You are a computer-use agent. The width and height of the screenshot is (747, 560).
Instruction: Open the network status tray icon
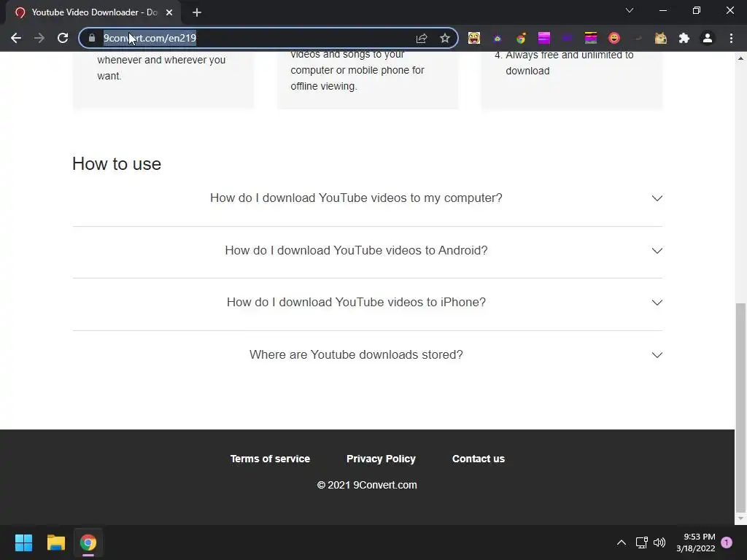[x=642, y=542]
